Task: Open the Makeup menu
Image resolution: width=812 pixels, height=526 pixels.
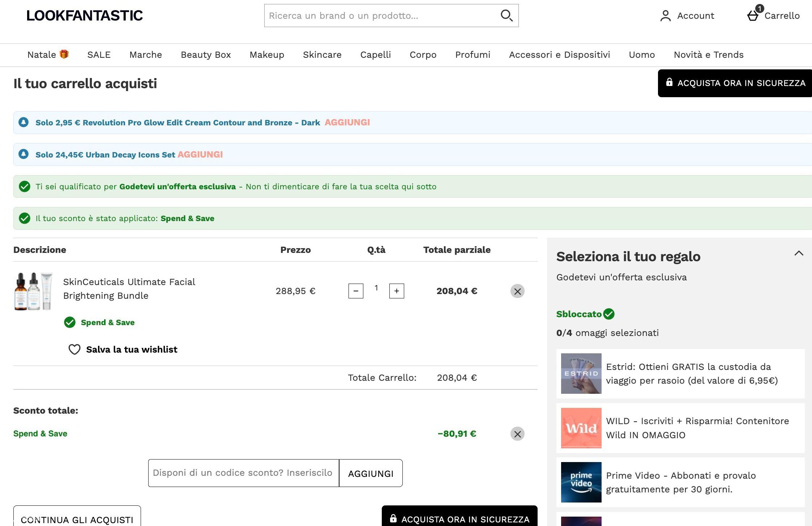Action: tap(267, 55)
